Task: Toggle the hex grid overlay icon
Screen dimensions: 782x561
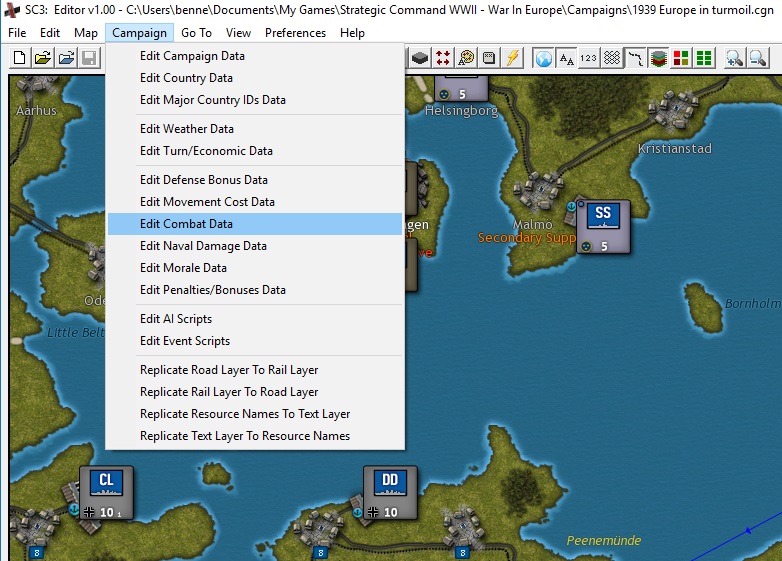Action: click(x=612, y=58)
